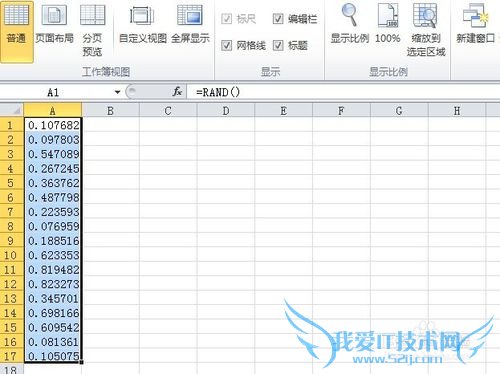The height and width of the screenshot is (374, 500).
Task: Select column A header
Action: (53, 110)
